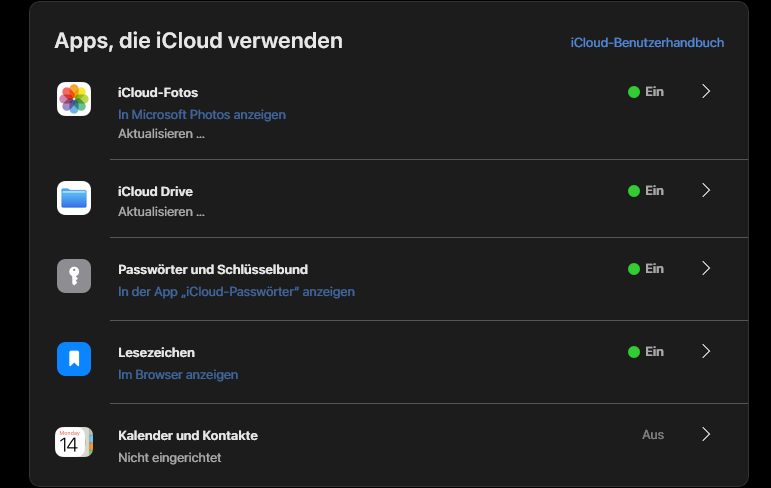Image resolution: width=771 pixels, height=488 pixels.
Task: Open Passwörter und Schlüsselbund chevron
Action: pos(706,268)
